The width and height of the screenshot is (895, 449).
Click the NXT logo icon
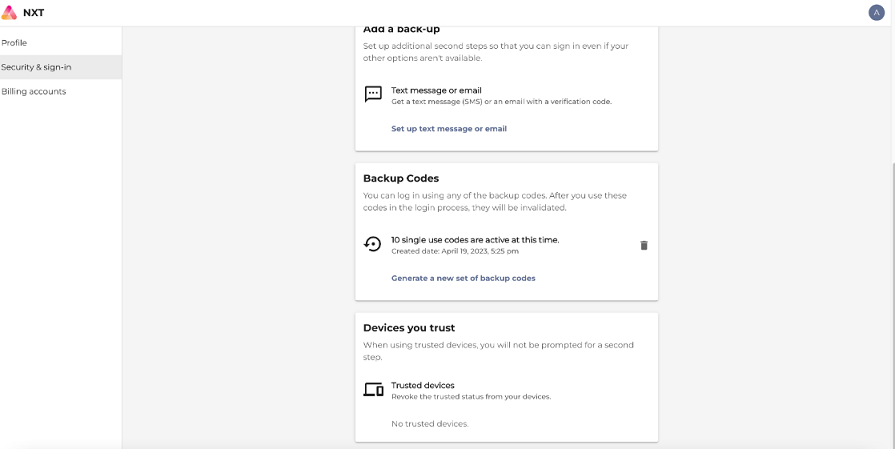(x=9, y=13)
